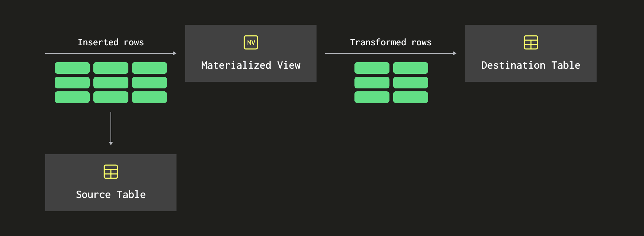Click the top-left green inserted row block
The width and height of the screenshot is (644, 236).
pyautogui.click(x=72, y=68)
